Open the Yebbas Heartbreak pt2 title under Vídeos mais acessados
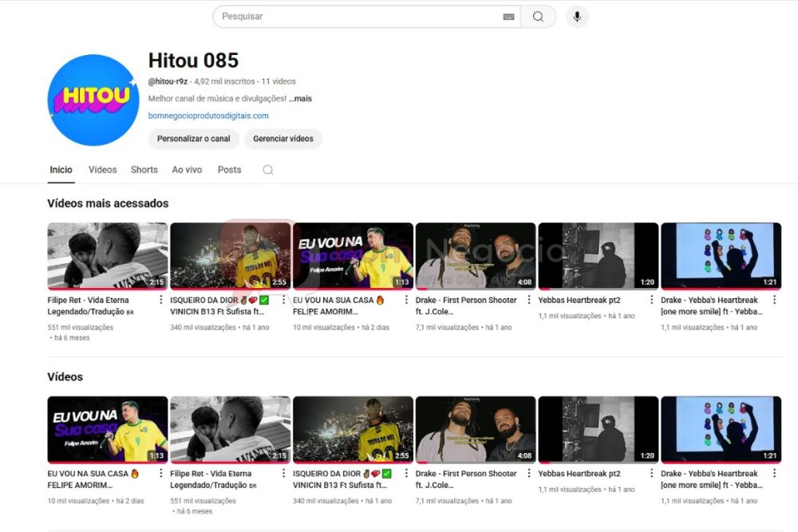This screenshot has width=798, height=532. (x=579, y=300)
